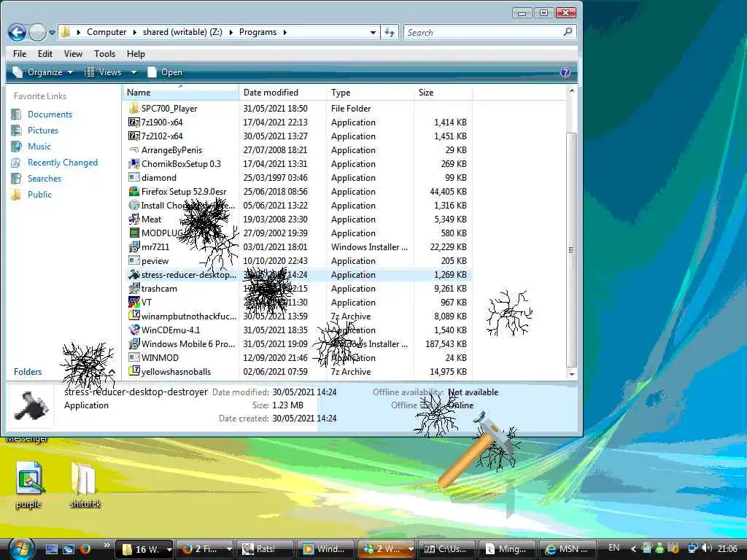Sort by the Date modified column header
The width and height of the screenshot is (747, 560).
(x=283, y=93)
